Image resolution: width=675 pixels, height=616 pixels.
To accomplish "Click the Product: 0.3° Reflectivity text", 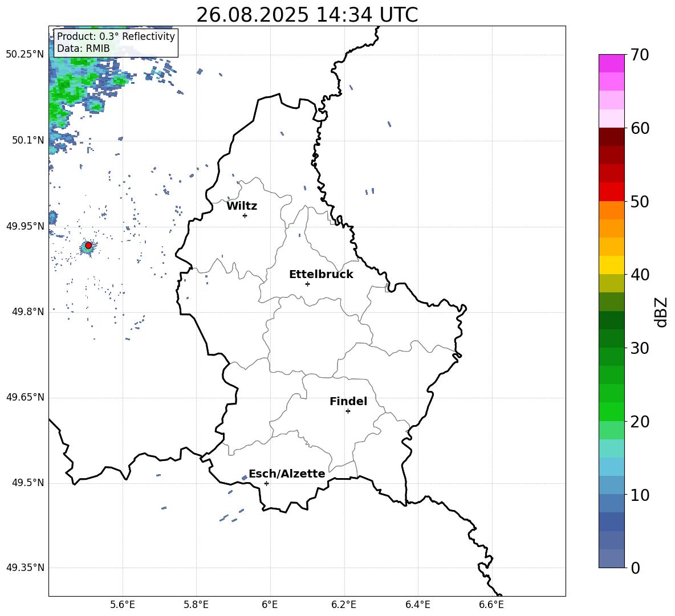I will tap(116, 36).
